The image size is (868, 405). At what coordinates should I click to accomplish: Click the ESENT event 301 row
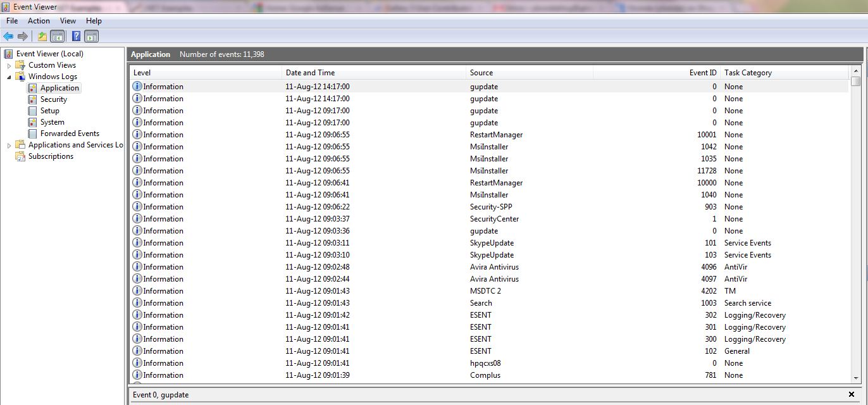click(489, 327)
